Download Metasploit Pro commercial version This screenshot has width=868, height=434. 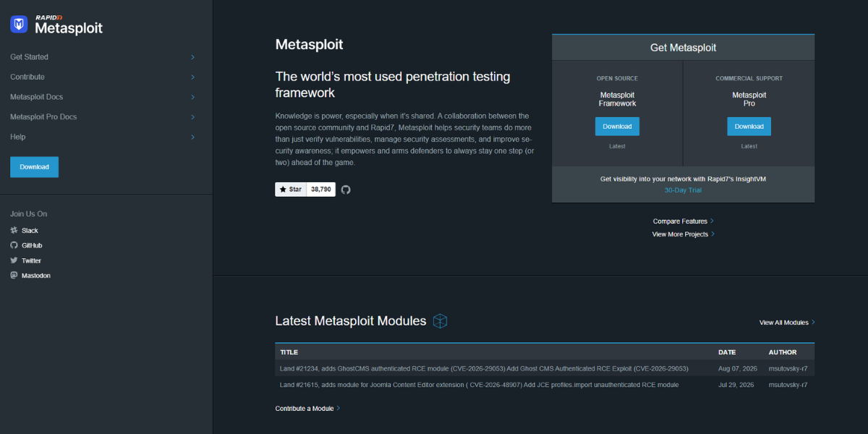[x=749, y=127]
